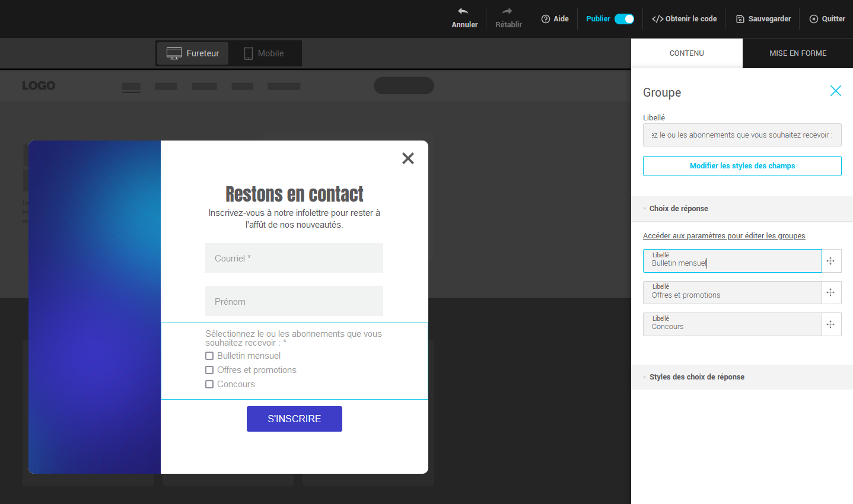Click the Rétablir redo arrow icon
Viewport: 853px width, 504px height.
(x=507, y=11)
